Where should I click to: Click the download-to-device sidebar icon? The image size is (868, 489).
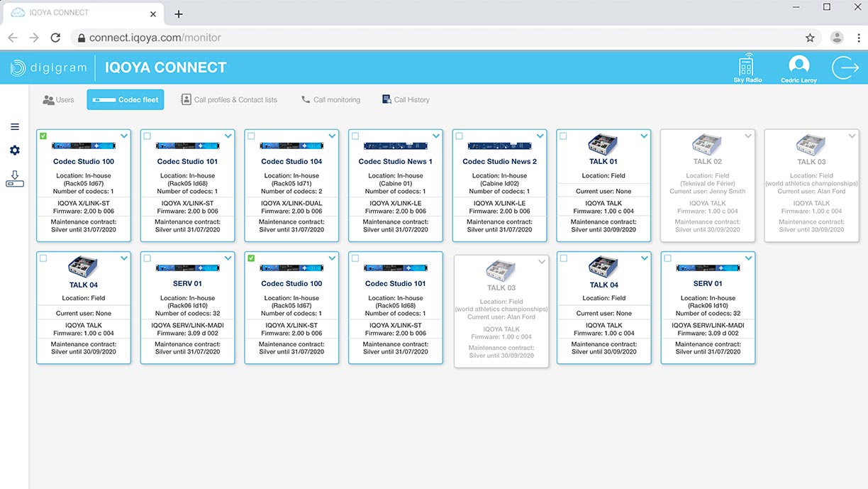14,178
